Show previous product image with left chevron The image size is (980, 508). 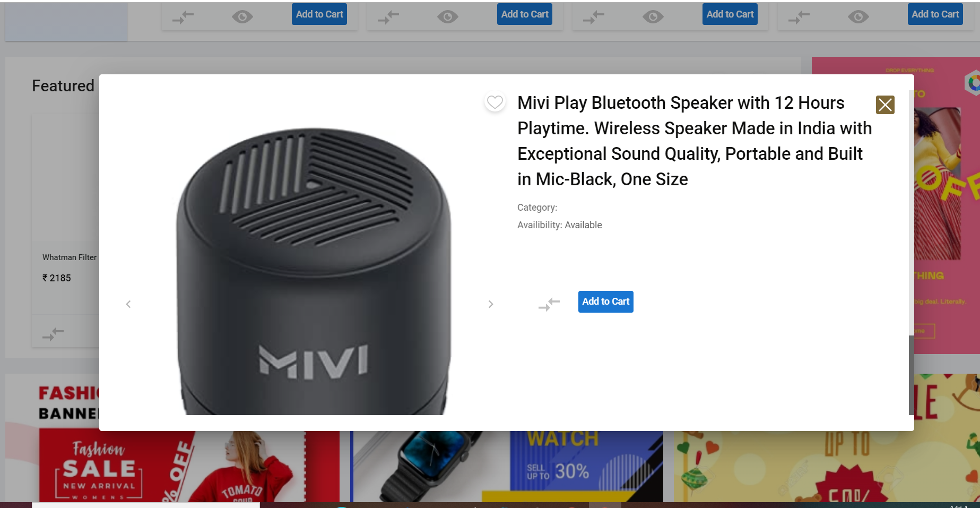(x=128, y=304)
